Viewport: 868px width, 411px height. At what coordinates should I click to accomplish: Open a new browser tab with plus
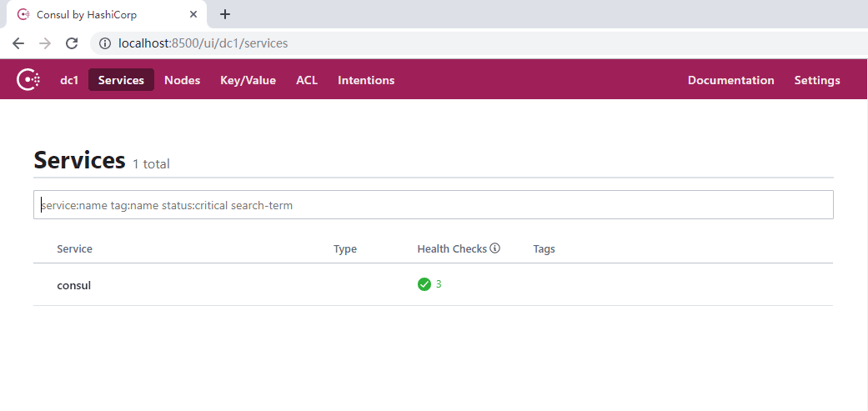point(225,14)
